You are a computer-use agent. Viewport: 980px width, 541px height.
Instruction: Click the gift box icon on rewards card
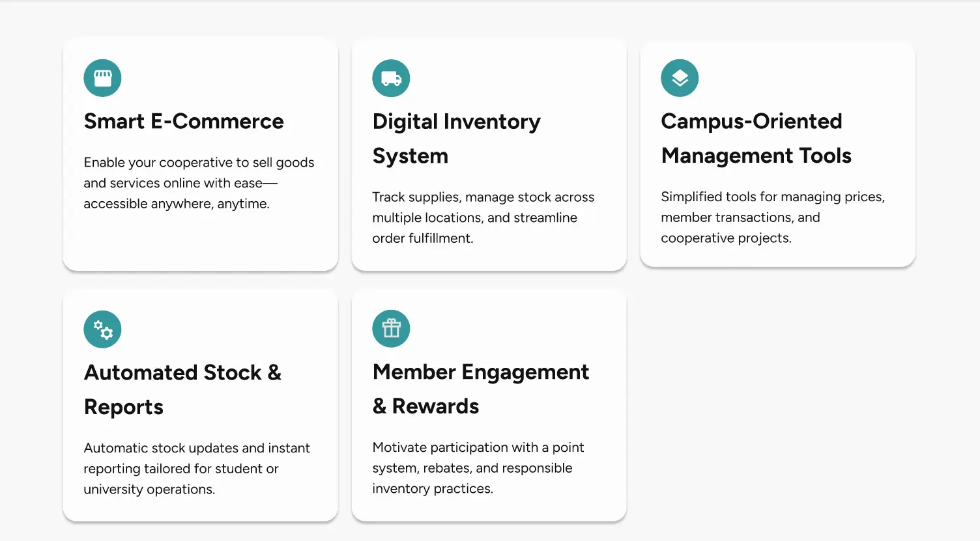(x=391, y=329)
